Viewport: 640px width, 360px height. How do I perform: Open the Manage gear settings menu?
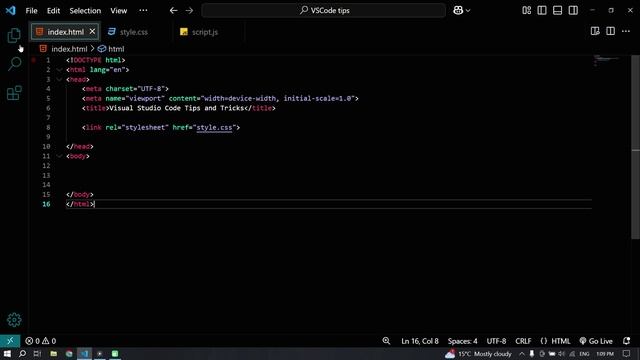coord(14,320)
